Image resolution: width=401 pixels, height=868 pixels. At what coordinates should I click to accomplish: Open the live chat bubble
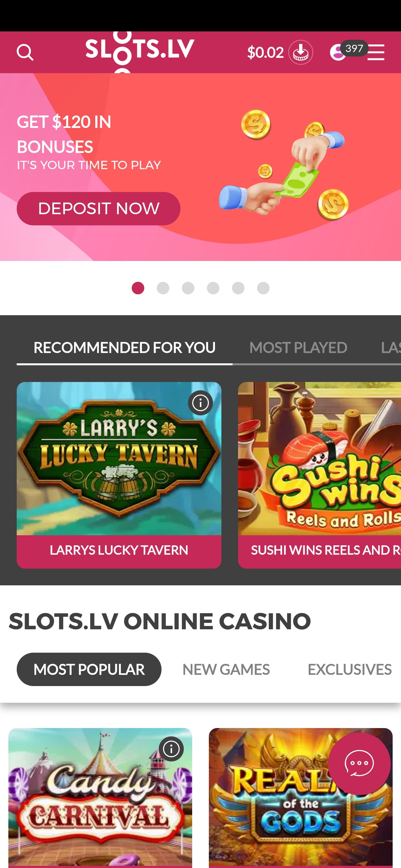[359, 764]
